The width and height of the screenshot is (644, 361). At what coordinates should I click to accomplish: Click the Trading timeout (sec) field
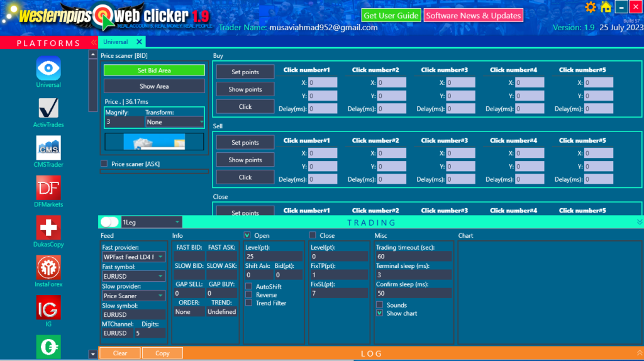(x=414, y=256)
